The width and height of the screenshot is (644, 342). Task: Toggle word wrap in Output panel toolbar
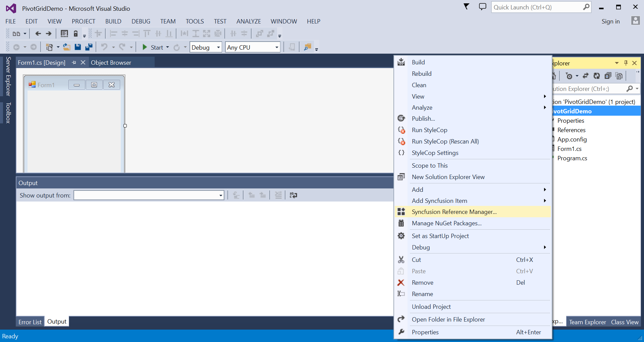pos(293,195)
